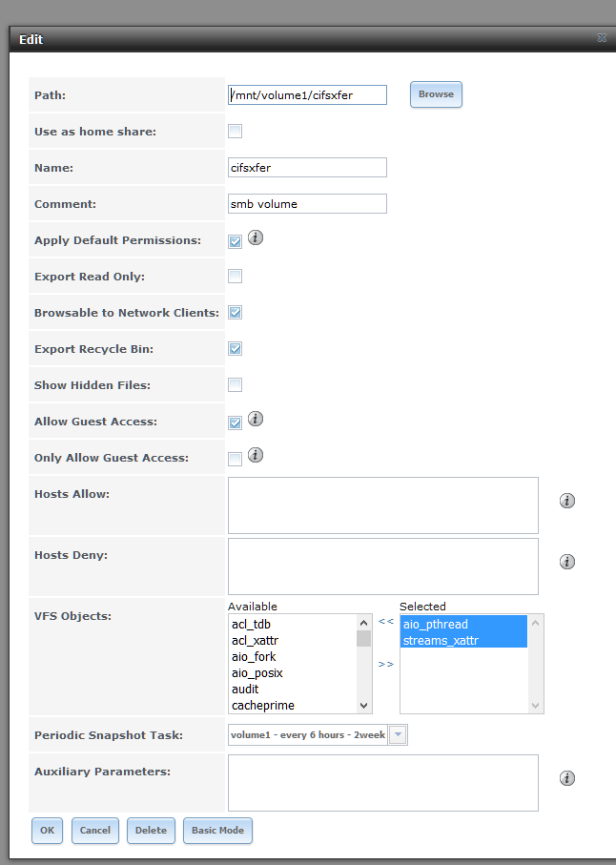The image size is (616, 865).
Task: Enable Use as home share checkbox
Action: 235,132
